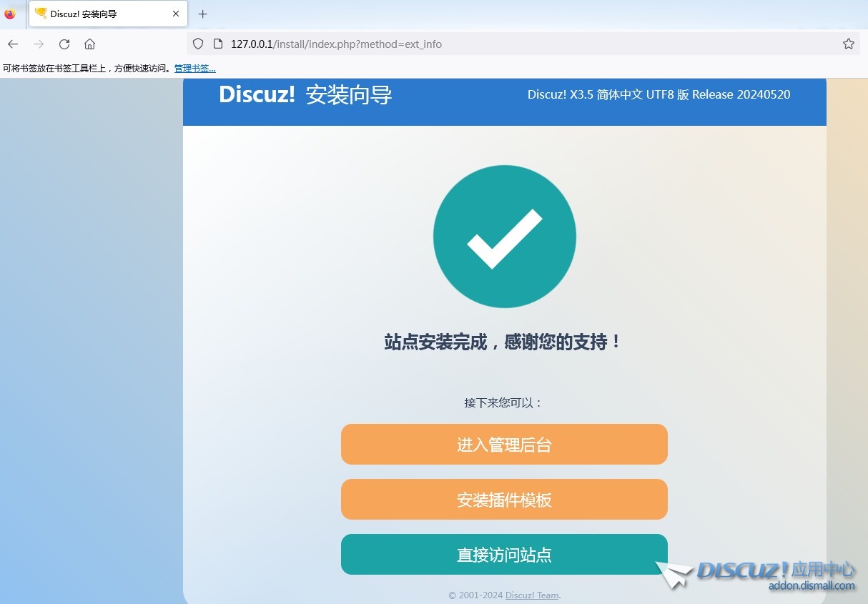868x604 pixels.
Task: Follow the Discuz! Team footer link
Action: coord(532,595)
